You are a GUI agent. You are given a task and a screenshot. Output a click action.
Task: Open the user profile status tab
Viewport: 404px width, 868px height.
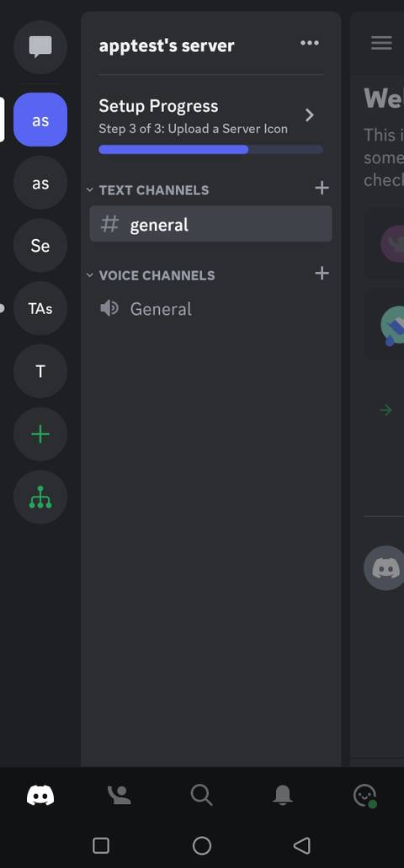point(364,796)
